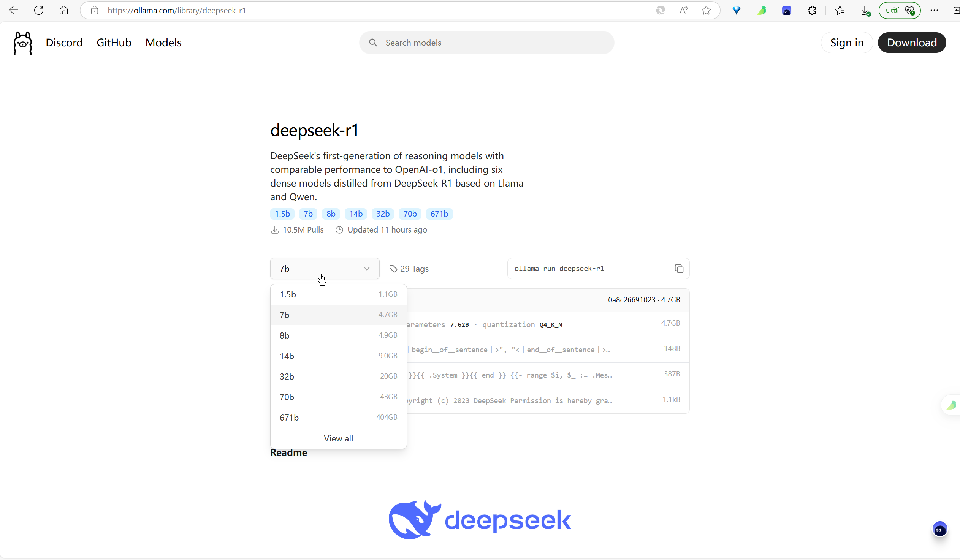Select 14b 9.0GB option

(x=338, y=356)
